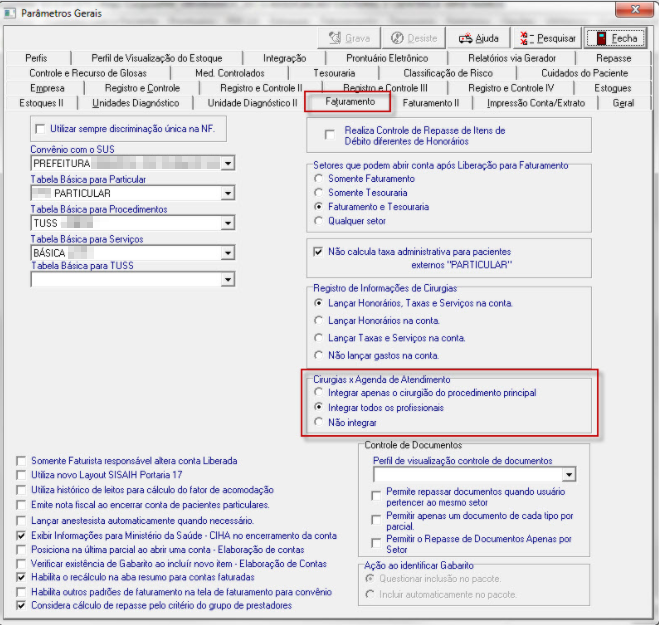This screenshot has width=659, height=625.
Task: Select Lançar Honorários na conta option
Action: pos(319,320)
